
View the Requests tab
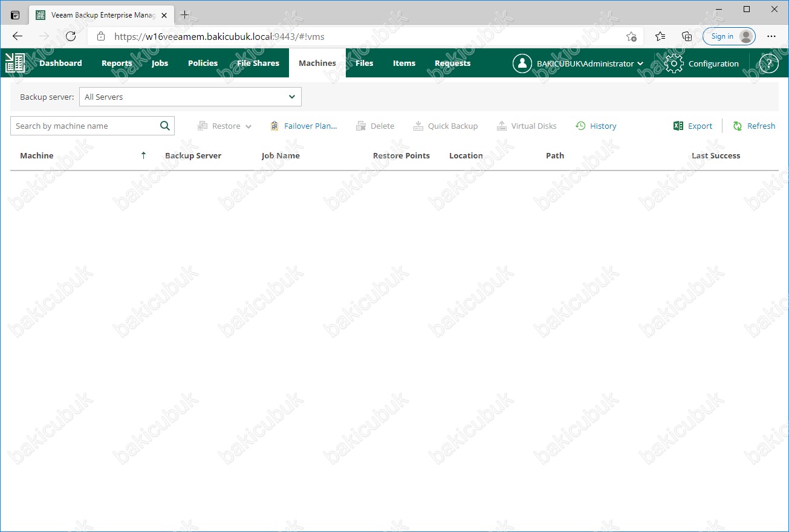tap(452, 63)
